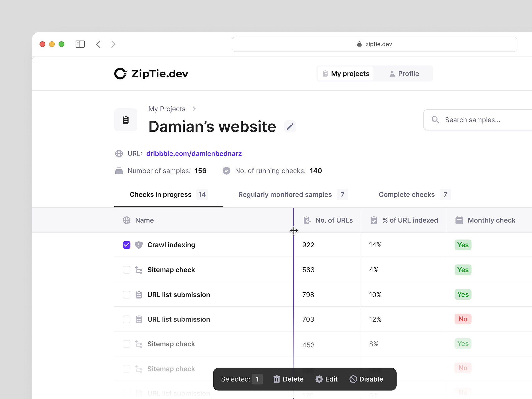
Task: Click the calendar icon in Monthly check header
Action: [x=459, y=220]
